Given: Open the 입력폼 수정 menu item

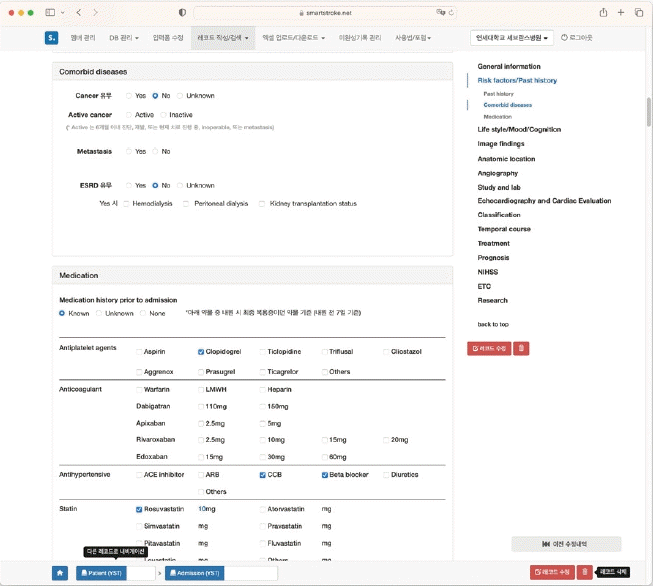Looking at the screenshot, I should click(x=168, y=38).
